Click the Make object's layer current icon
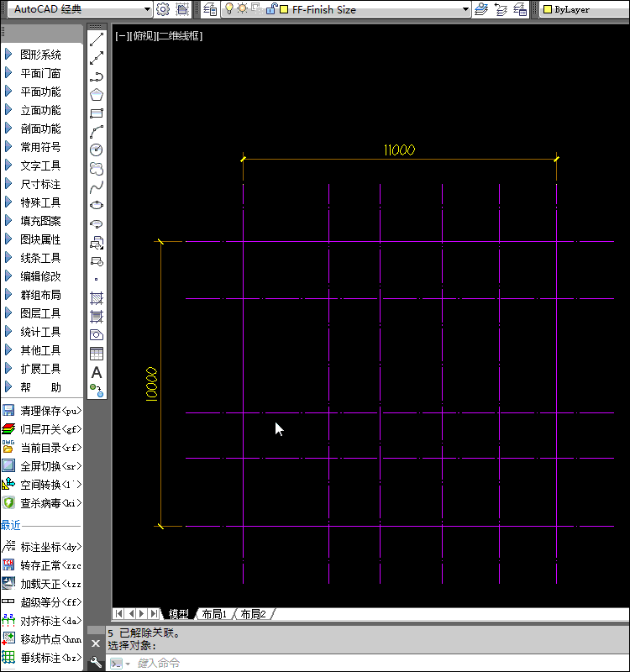Image resolution: width=630 pixels, height=672 pixels. pos(481,9)
